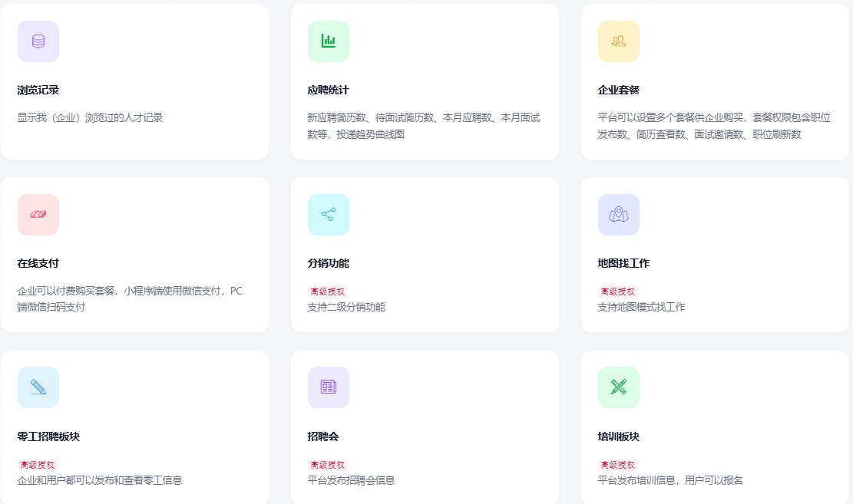Click the description text 平台发布培训信息，用户可以报名

click(670, 481)
